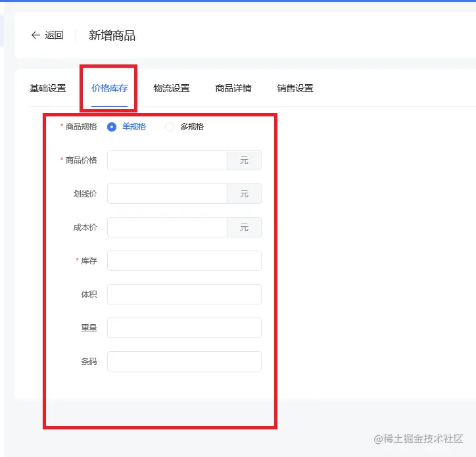Click the 库存 label text
Screen dimensions: 476x457
click(89, 261)
